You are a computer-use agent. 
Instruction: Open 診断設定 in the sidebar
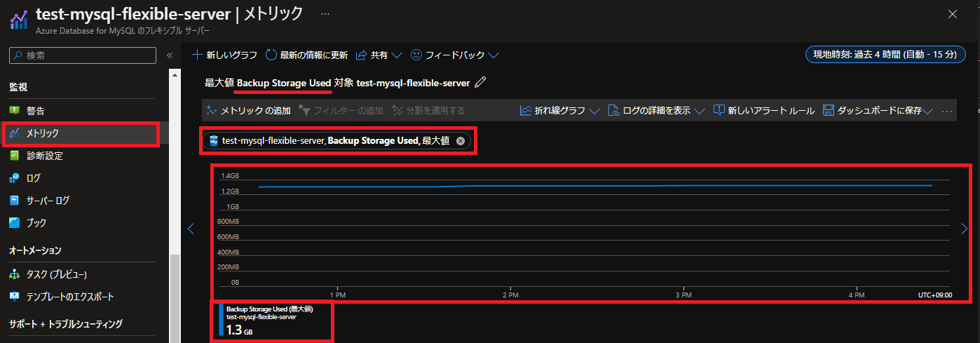(x=45, y=156)
